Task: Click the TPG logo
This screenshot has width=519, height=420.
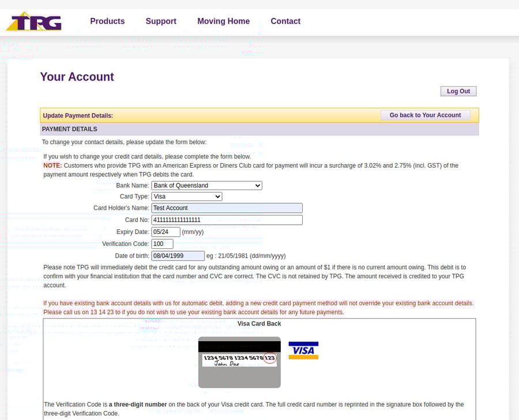Action: (x=33, y=21)
